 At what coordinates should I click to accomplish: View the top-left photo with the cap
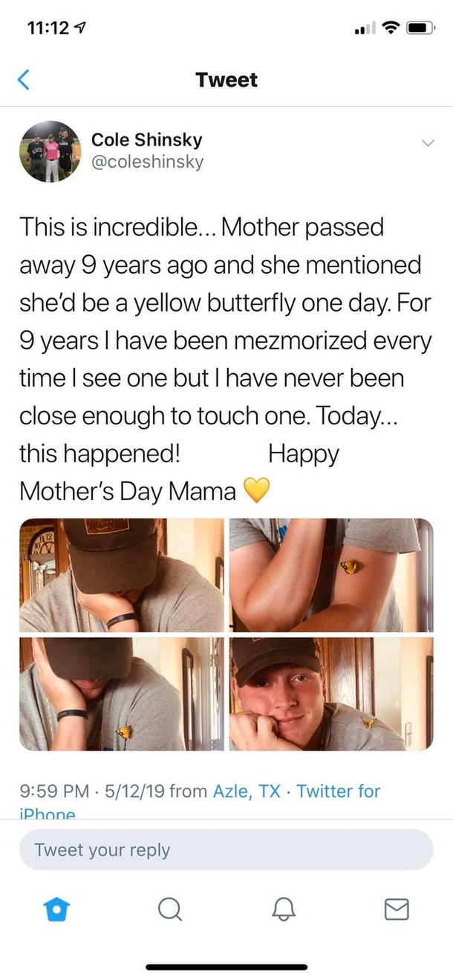click(x=121, y=575)
